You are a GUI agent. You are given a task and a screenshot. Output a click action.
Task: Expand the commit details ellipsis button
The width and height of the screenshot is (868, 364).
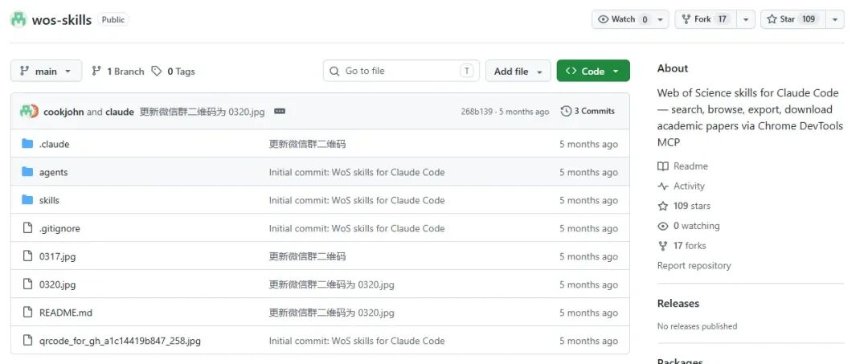click(x=280, y=111)
